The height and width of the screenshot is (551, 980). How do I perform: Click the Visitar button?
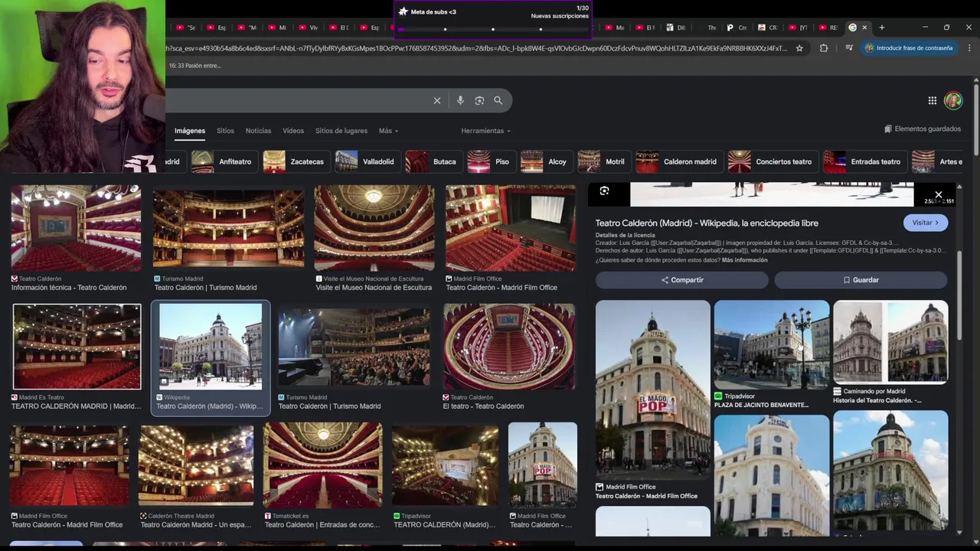coord(926,223)
